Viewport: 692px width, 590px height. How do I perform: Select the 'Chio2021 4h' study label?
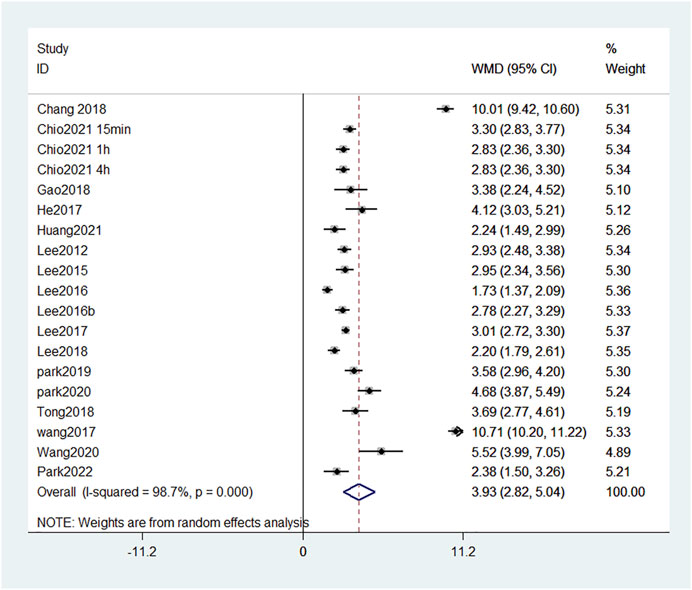(73, 170)
